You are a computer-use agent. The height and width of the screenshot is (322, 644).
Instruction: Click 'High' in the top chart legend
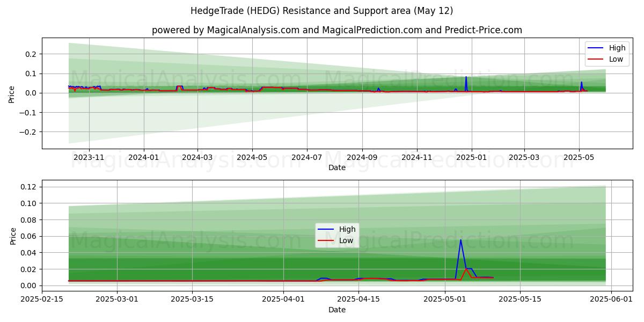click(x=617, y=48)
